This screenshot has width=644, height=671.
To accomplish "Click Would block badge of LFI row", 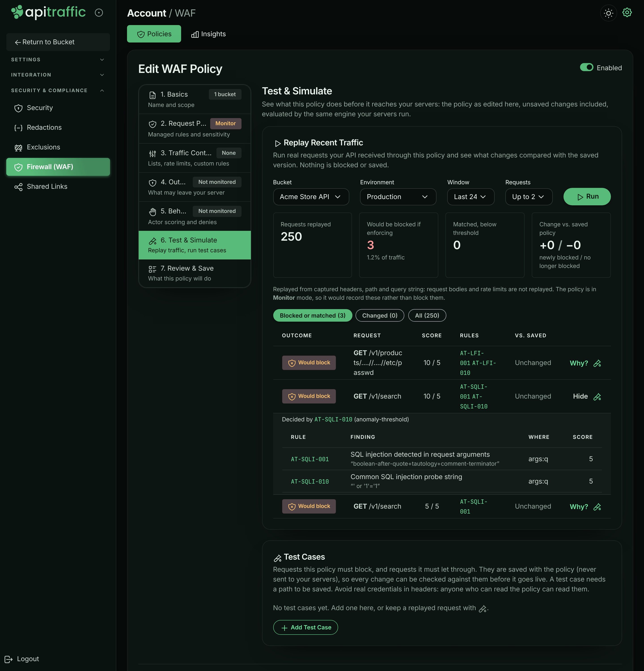I will pyautogui.click(x=309, y=363).
